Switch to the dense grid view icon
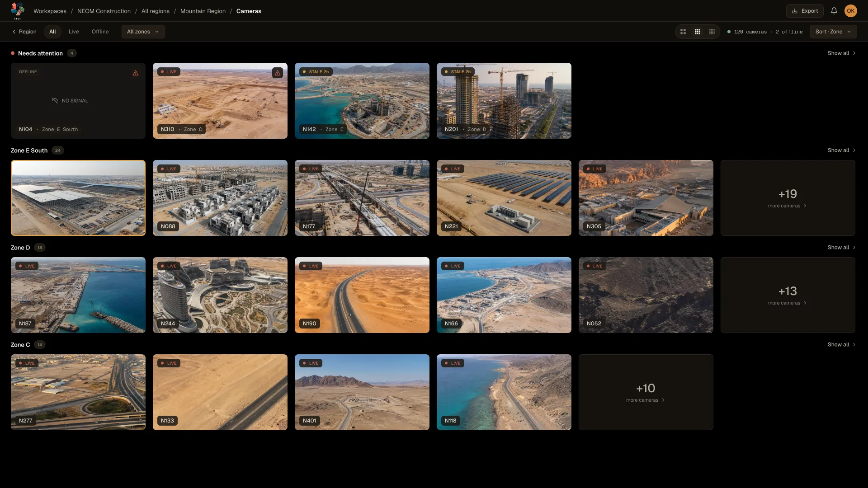Image resolution: width=868 pixels, height=488 pixels. pos(712,32)
